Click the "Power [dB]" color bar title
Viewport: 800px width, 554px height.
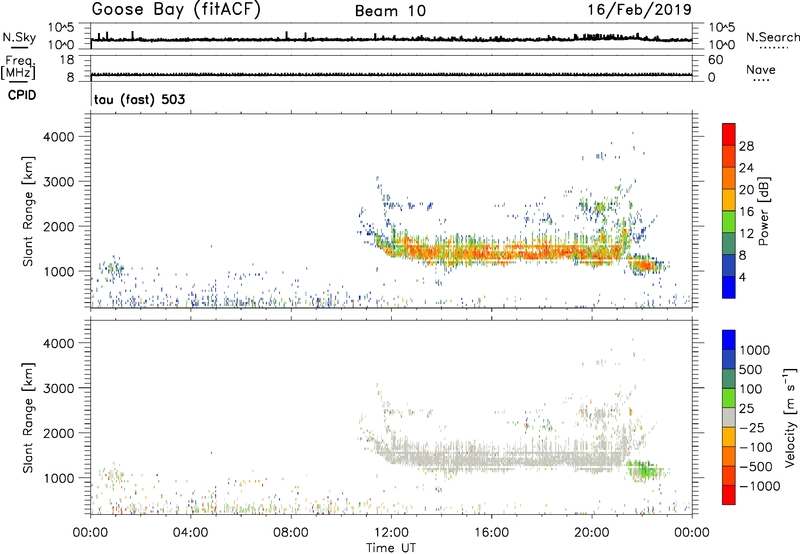[x=763, y=211]
